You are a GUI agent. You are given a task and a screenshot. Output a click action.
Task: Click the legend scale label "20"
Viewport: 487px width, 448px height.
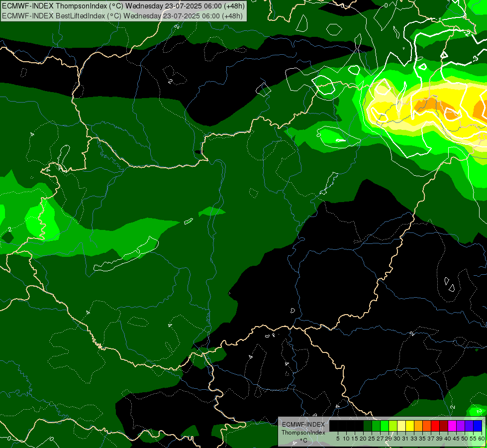pos(363,439)
